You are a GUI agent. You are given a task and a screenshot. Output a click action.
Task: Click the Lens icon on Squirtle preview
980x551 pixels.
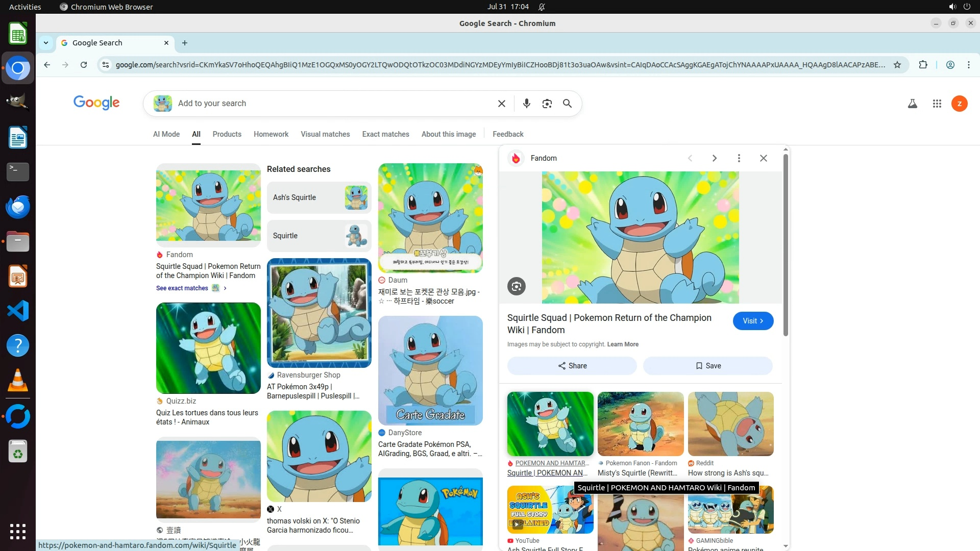516,286
